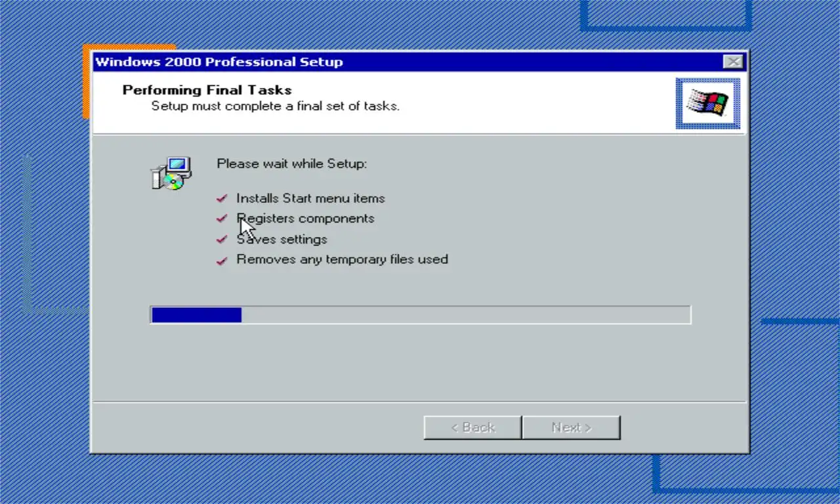Click the checkmark beside Installs Start menu items

222,198
